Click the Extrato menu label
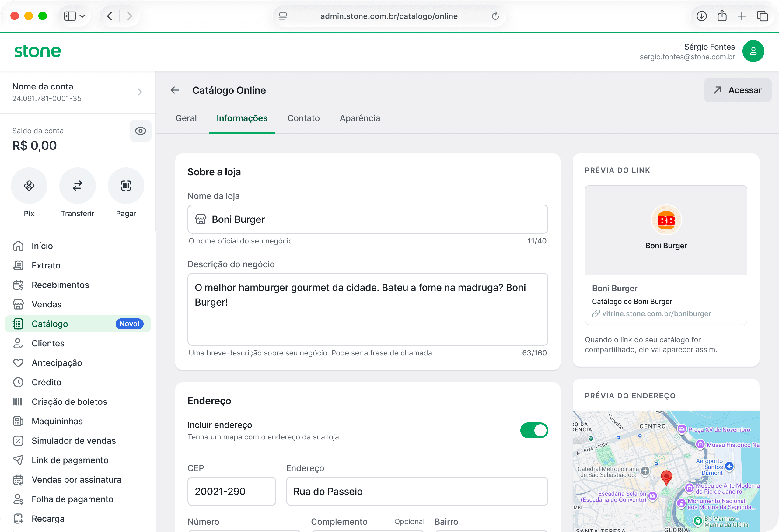Viewport: 779px width, 532px height. coord(46,265)
